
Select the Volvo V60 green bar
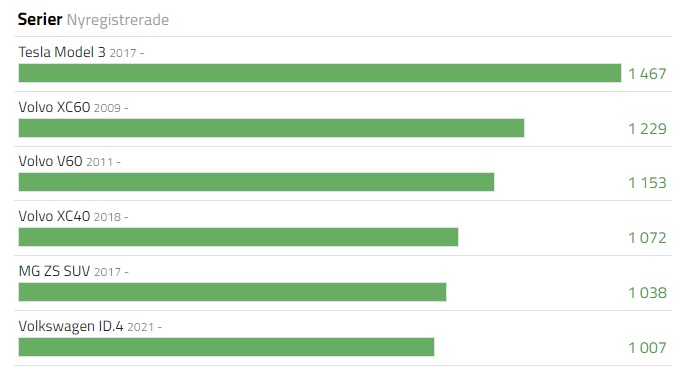coord(256,182)
